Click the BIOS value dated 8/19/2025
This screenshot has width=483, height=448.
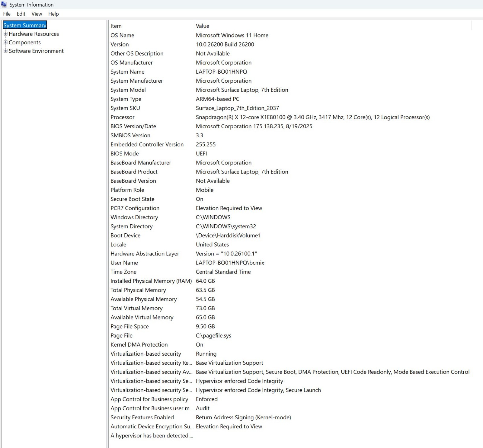point(254,126)
